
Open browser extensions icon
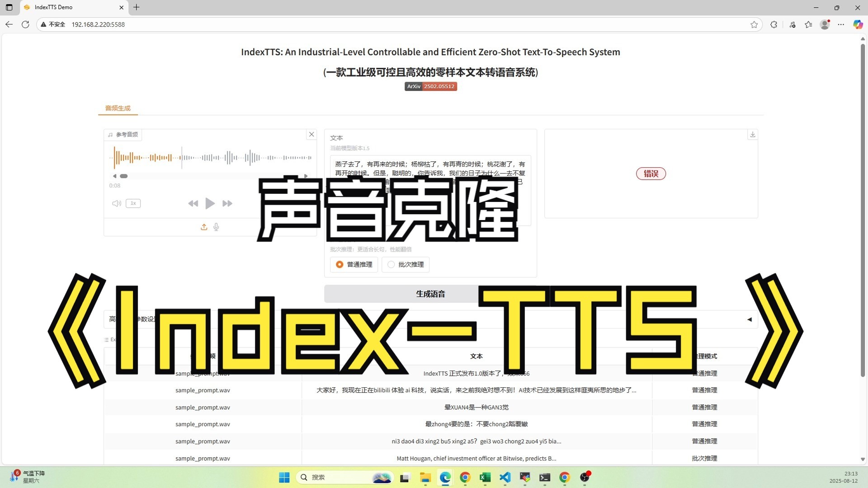(774, 24)
